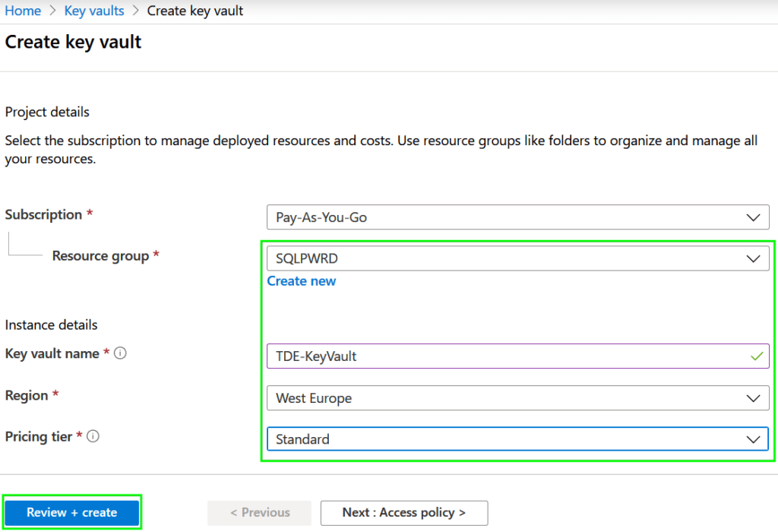The height and width of the screenshot is (532, 778).
Task: Click the info icon beside Key vault name
Action: (x=119, y=353)
